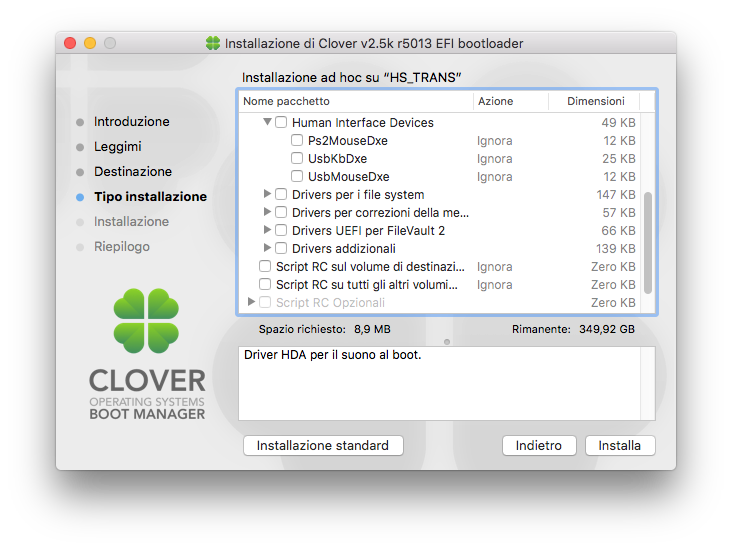Select the Tipo installazione step
732x550 pixels.
pyautogui.click(x=150, y=197)
